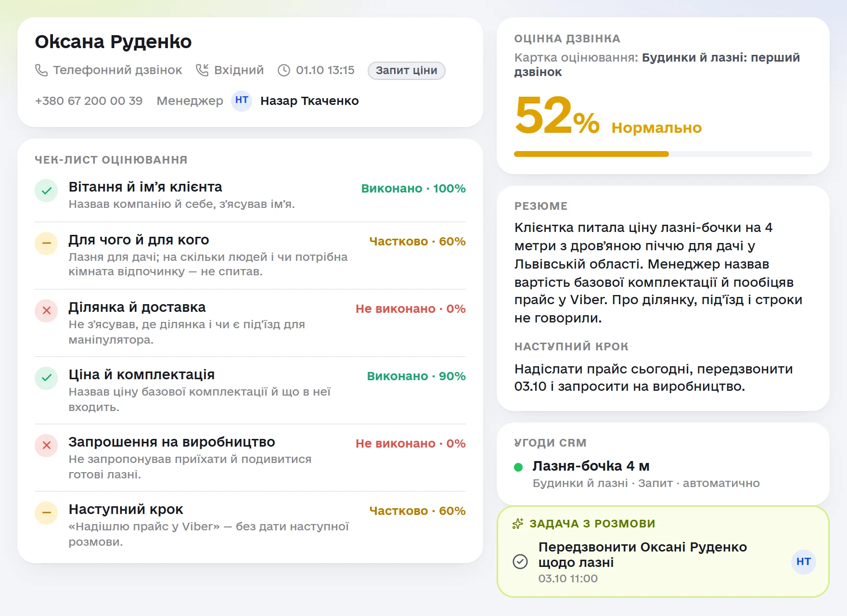Click the Запит ціни tag
847x616 pixels.
[406, 70]
